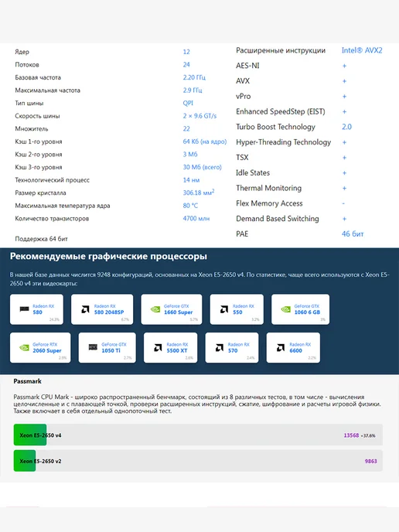
Task: Click the max temperature 80 °C
Action: point(190,206)
